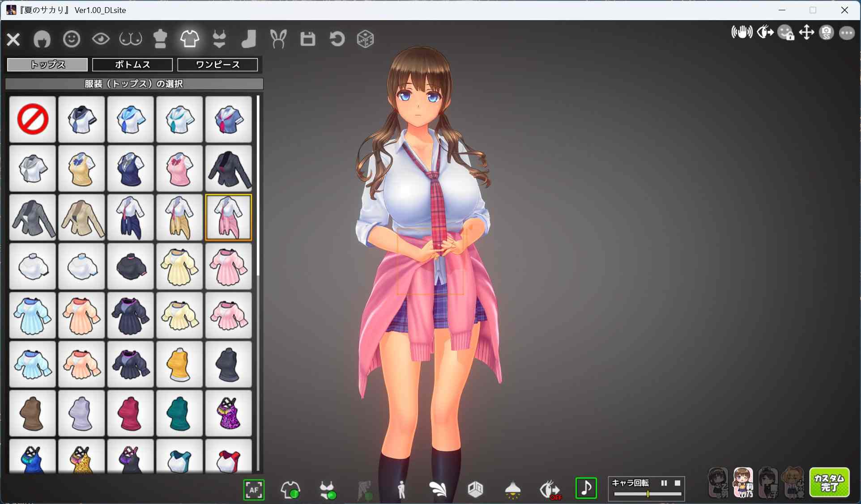Disable the music note toggle
Viewport: 861px width, 504px height.
(x=586, y=488)
